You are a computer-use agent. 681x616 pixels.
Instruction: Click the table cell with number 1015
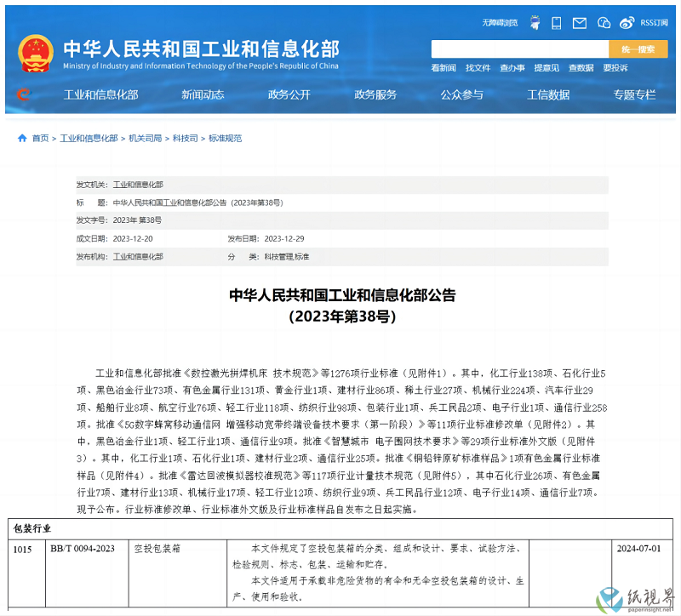tap(23, 550)
